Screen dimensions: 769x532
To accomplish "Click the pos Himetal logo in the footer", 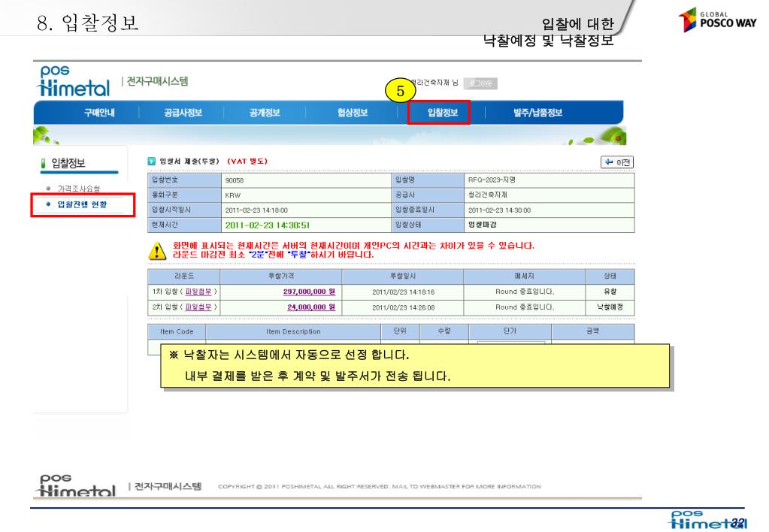I will pyautogui.click(x=77, y=485).
